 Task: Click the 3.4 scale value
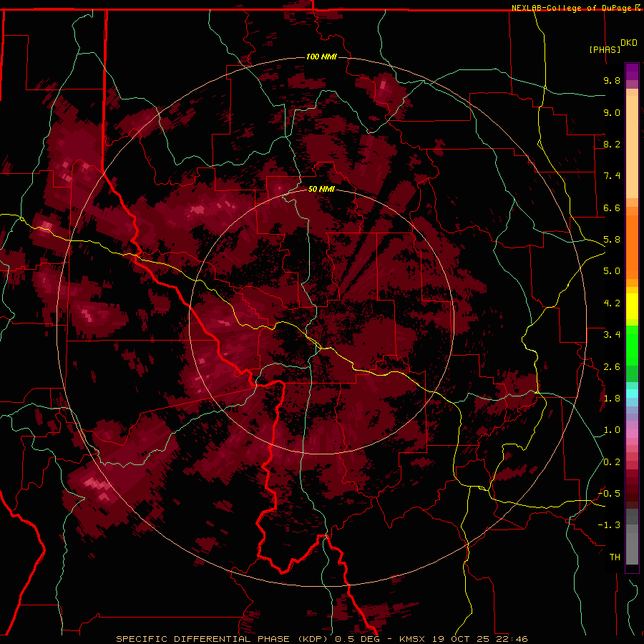click(x=612, y=335)
